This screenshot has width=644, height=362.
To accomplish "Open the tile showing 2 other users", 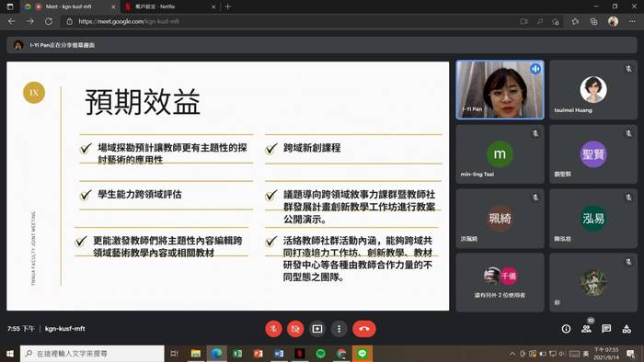I will 500,282.
